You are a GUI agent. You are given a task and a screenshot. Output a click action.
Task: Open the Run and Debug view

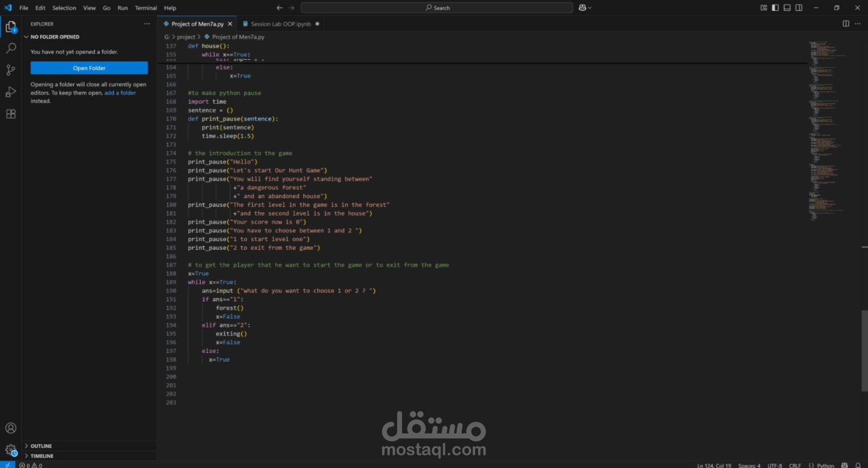pos(10,92)
